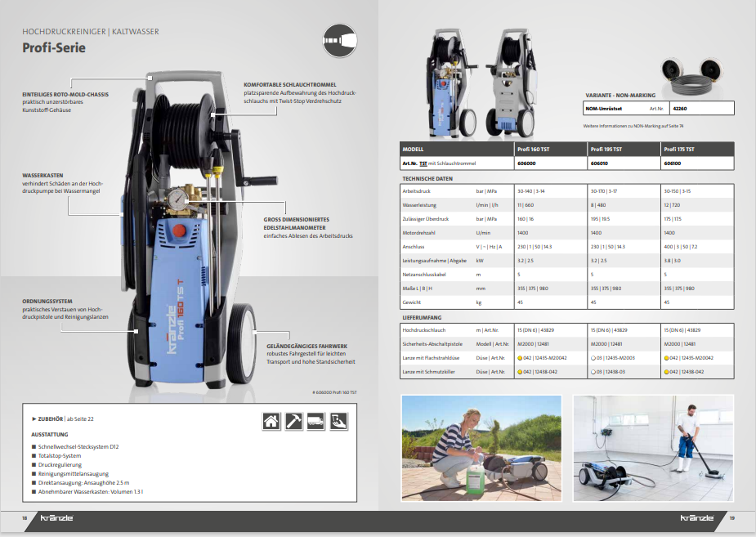
Task: Click yellow nozzle dot in Profi 160 TST Flachstrahldüse cell
Action: [x=521, y=358]
